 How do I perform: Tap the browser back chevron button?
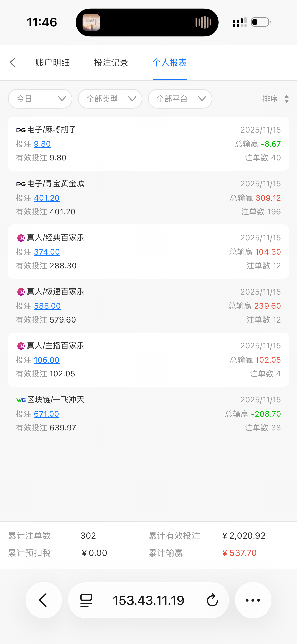(44, 600)
